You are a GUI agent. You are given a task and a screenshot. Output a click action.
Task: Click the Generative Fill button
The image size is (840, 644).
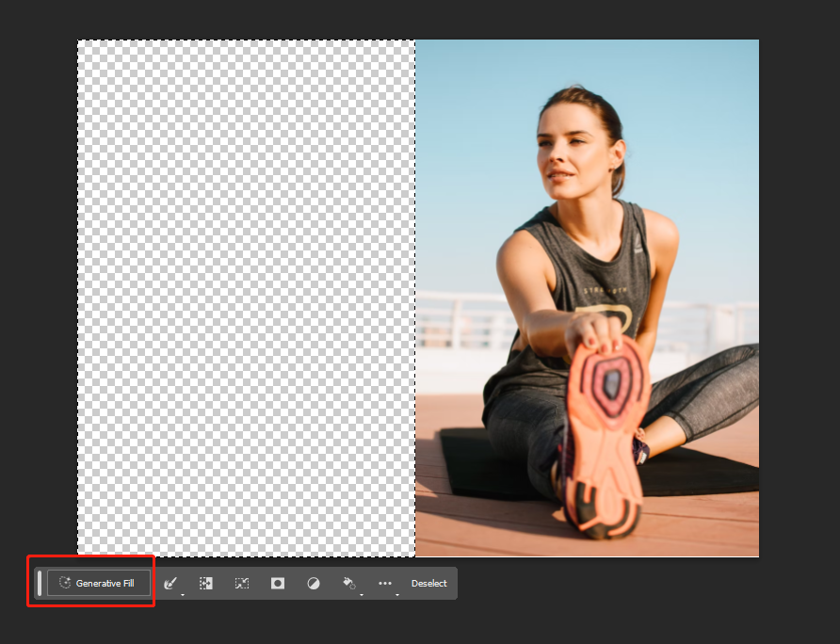pyautogui.click(x=99, y=583)
